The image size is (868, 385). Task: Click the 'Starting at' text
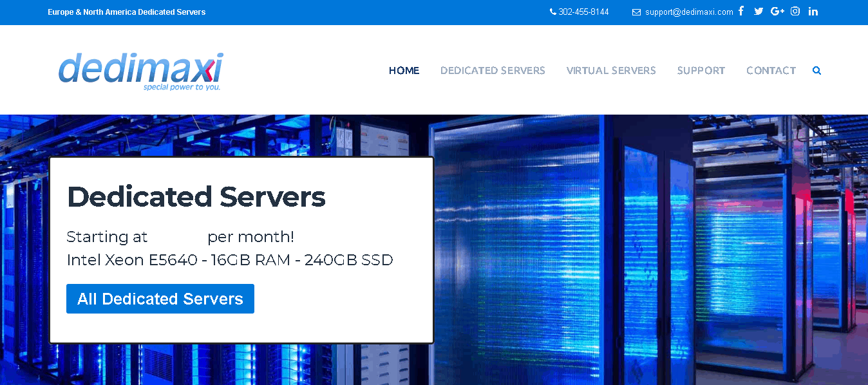click(107, 237)
